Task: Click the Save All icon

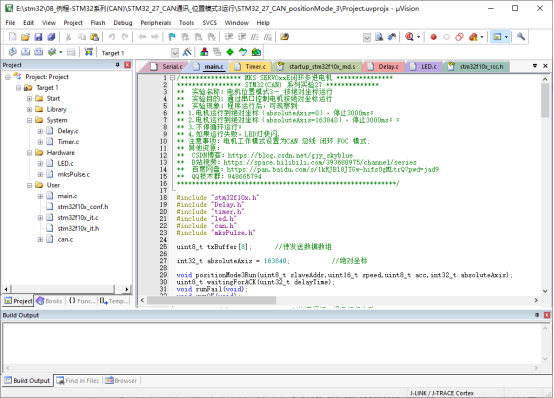Action: [51, 37]
